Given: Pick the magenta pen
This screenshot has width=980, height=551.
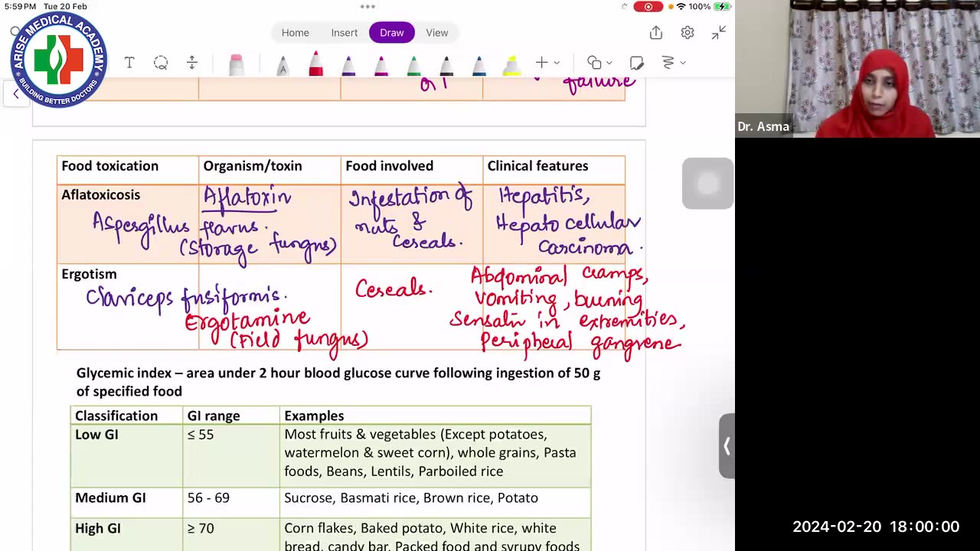Looking at the screenshot, I should 381,65.
